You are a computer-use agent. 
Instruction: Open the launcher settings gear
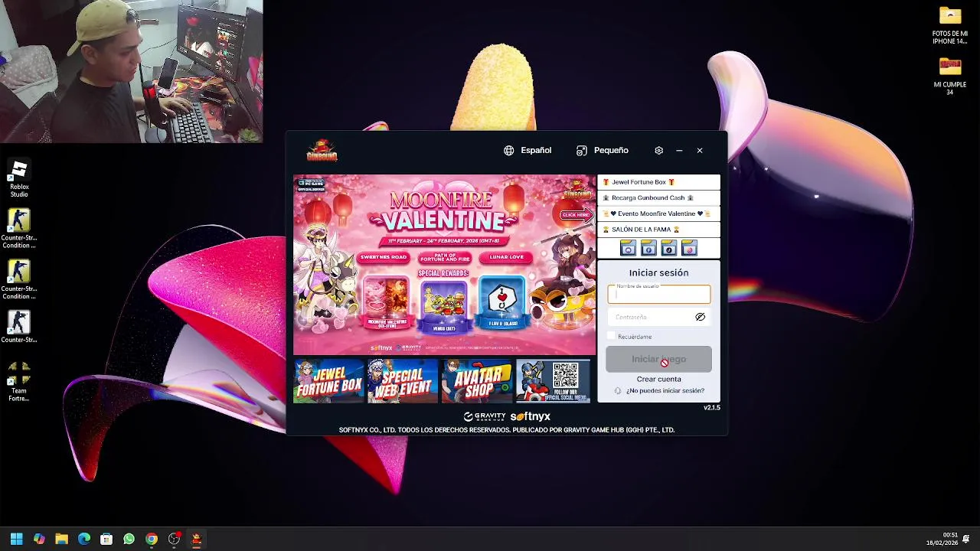pyautogui.click(x=658, y=151)
